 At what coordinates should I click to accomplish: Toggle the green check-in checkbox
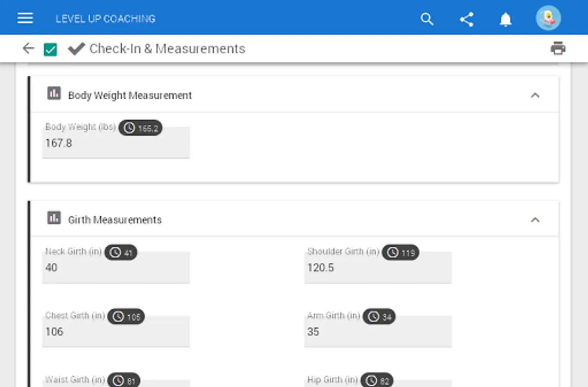click(50, 49)
